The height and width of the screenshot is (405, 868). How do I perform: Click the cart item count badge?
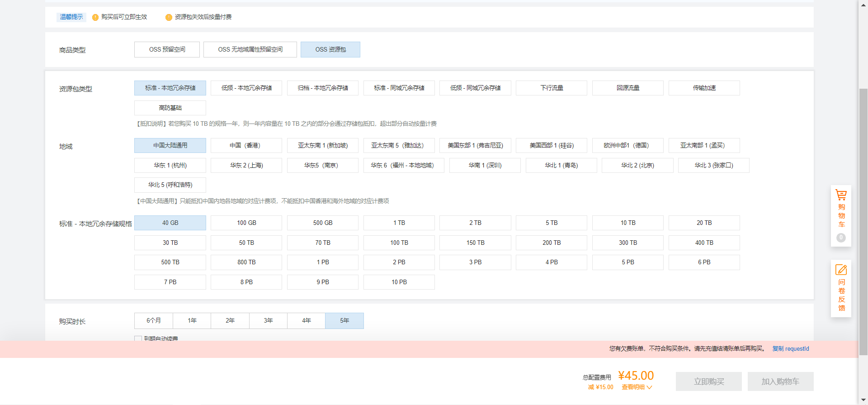[841, 238]
